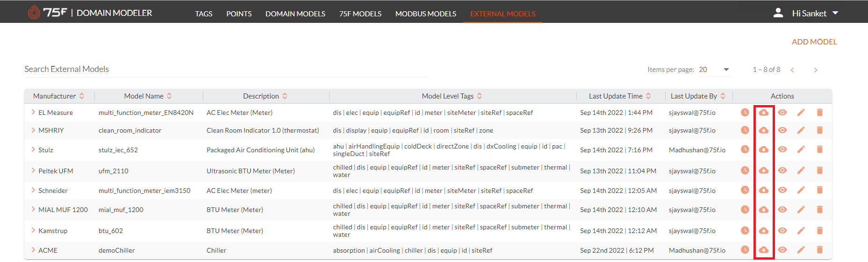
Task: Go to next page arrow in paginator
Action: (816, 70)
